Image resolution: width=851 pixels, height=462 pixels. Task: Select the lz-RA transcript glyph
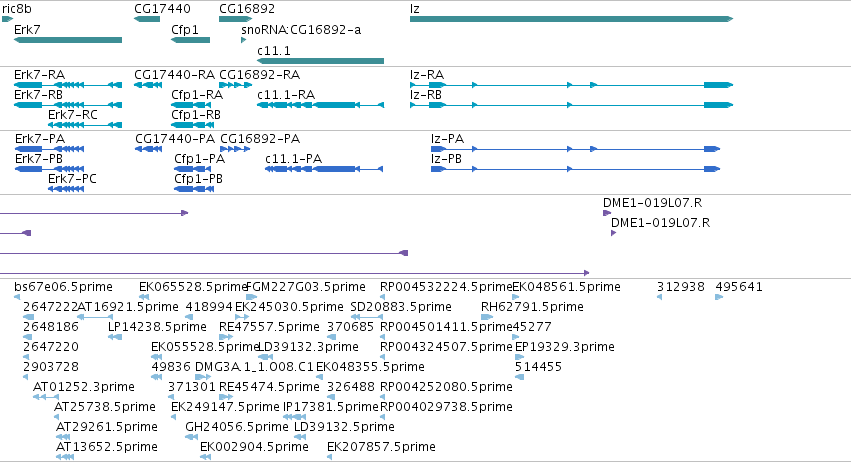571,85
